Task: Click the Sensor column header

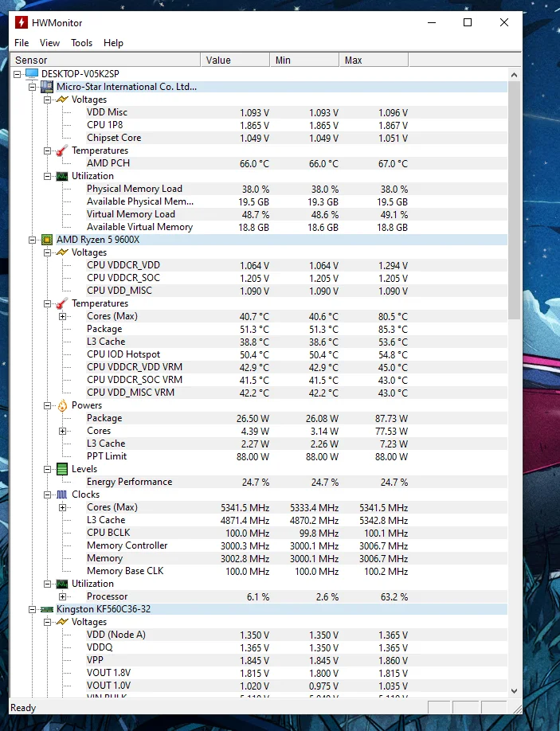Action: (x=105, y=61)
